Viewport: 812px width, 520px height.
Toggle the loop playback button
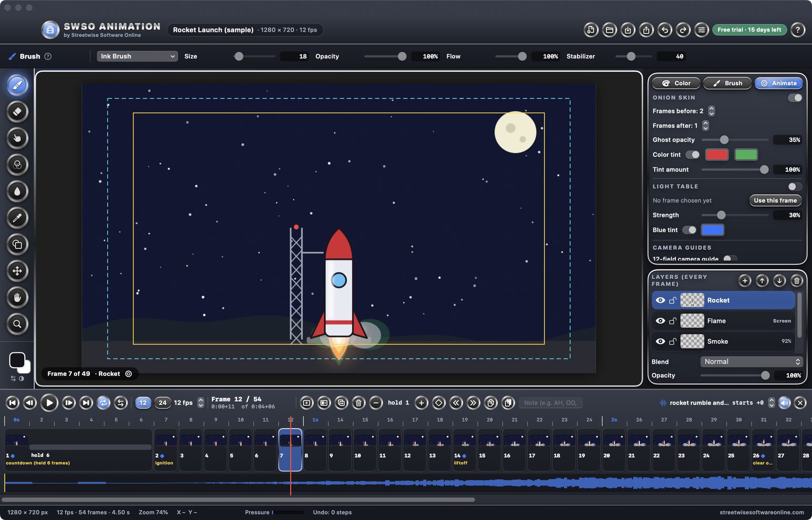(104, 403)
